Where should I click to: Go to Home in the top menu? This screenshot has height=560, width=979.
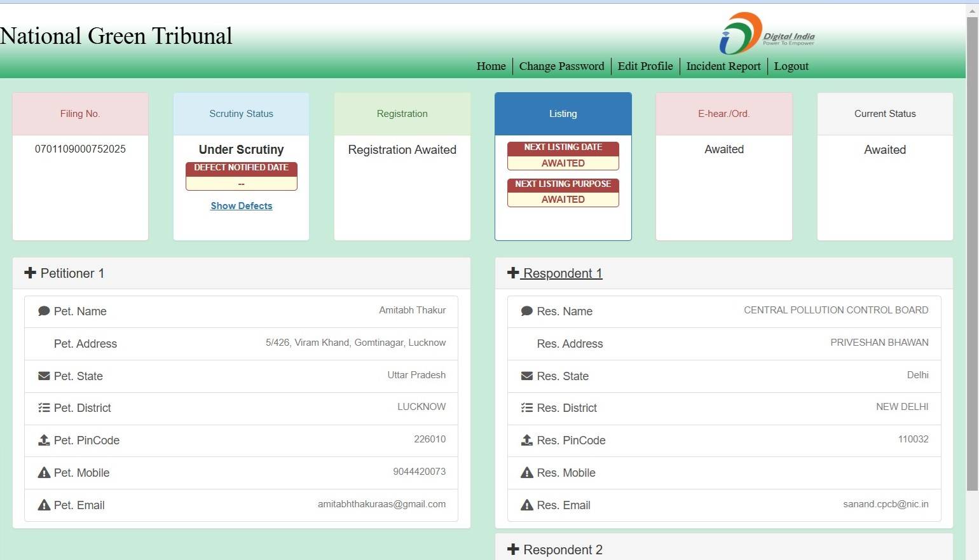point(491,66)
